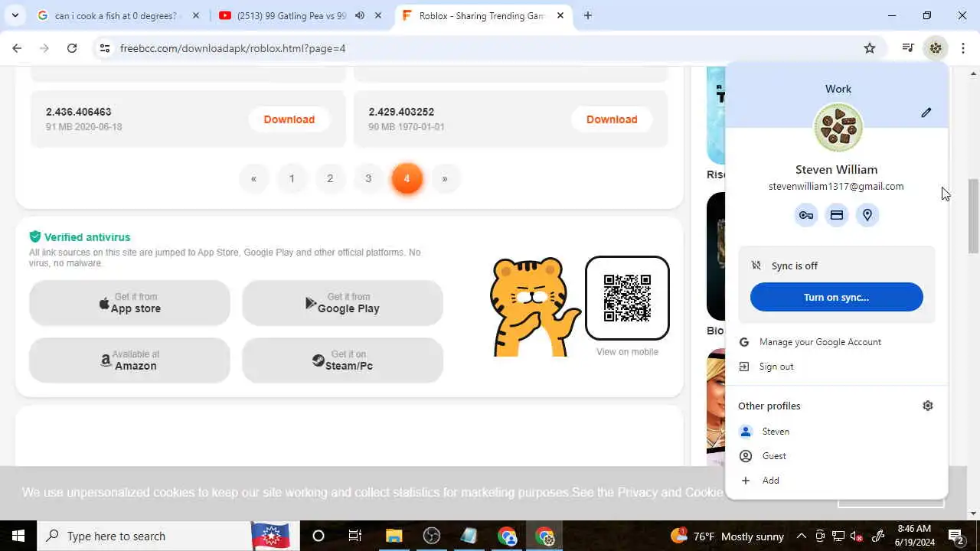Screen dimensions: 980x551
Task: Open manage profiles gear icon
Action: 928,406
